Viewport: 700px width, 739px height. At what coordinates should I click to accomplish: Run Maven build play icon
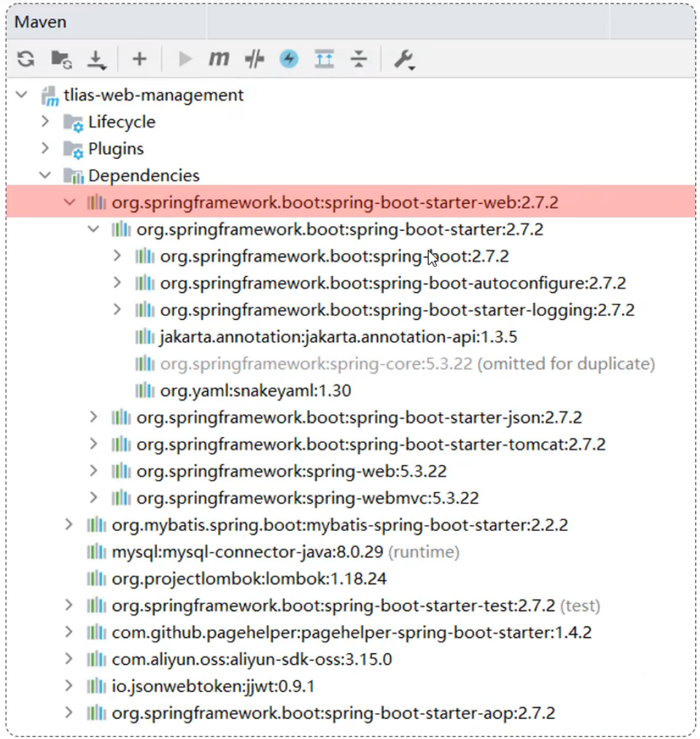point(185,59)
